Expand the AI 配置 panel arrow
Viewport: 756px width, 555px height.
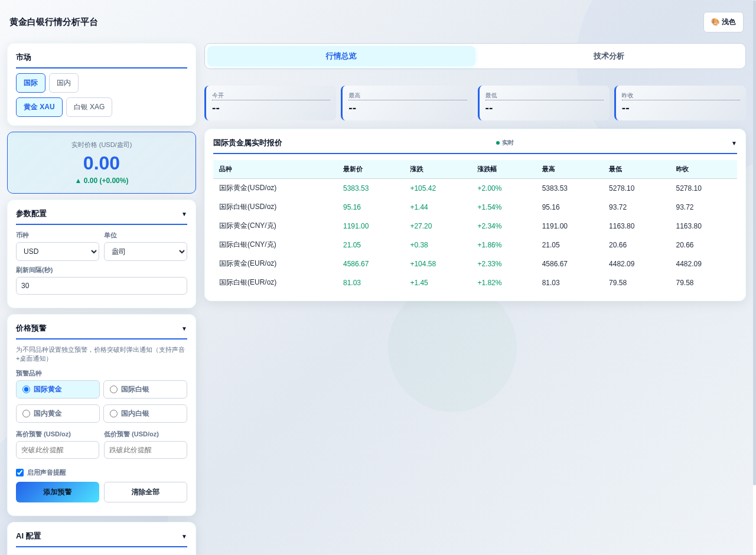click(184, 536)
